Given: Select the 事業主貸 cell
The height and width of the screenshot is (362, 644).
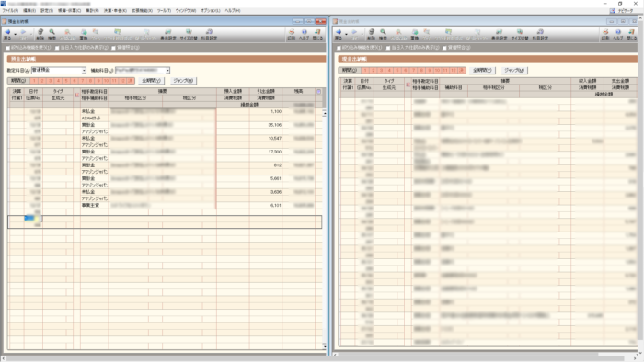Looking at the screenshot, I should (95, 206).
